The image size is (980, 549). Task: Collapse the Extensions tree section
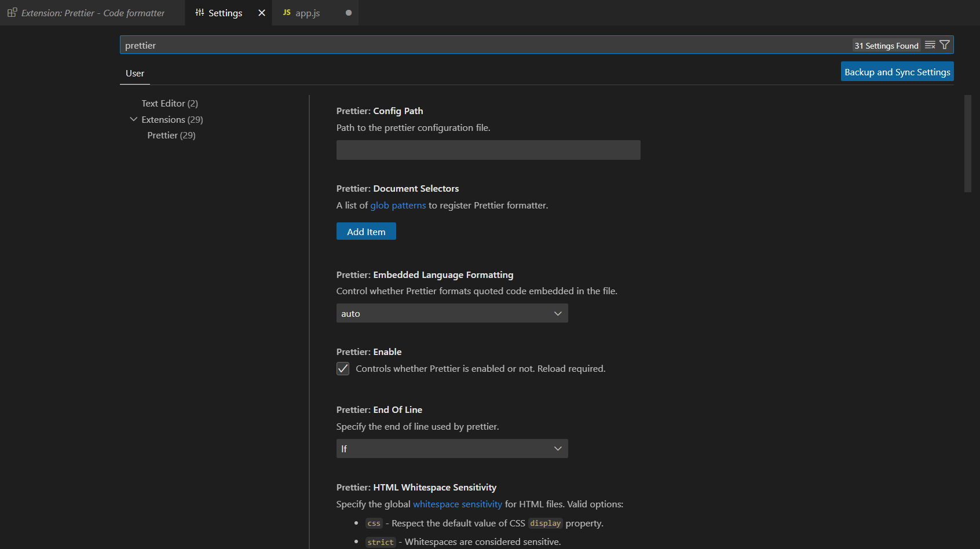[134, 119]
